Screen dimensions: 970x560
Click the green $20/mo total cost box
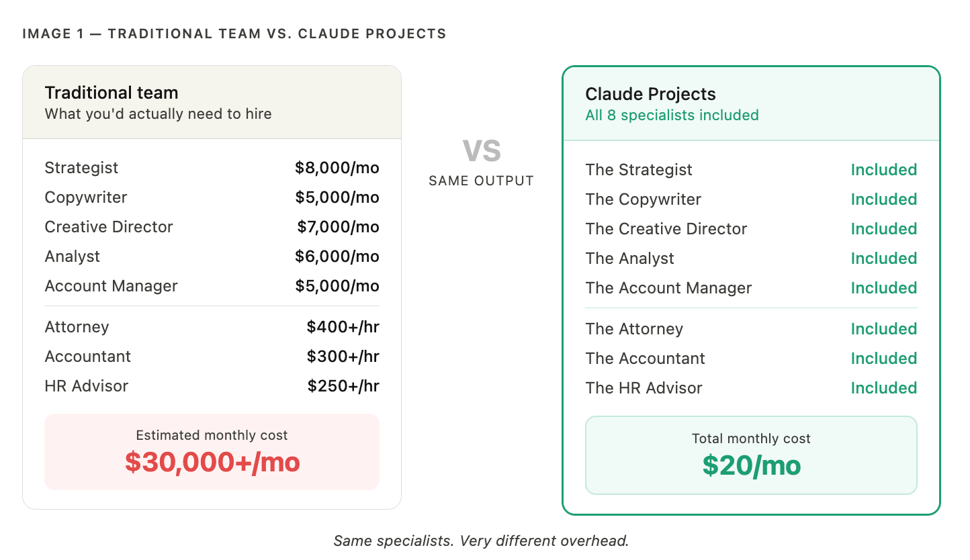pyautogui.click(x=751, y=455)
